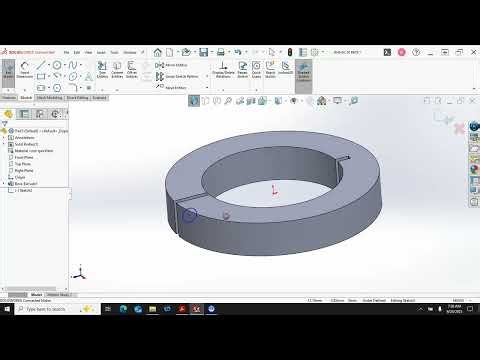Open the Edit menu
Viewport: 480px width, 360px height.
(77, 52)
